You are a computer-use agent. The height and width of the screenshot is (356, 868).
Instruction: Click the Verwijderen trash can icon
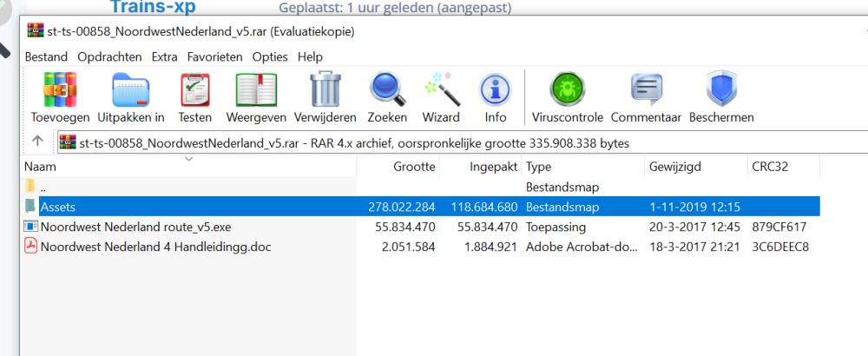pyautogui.click(x=325, y=89)
